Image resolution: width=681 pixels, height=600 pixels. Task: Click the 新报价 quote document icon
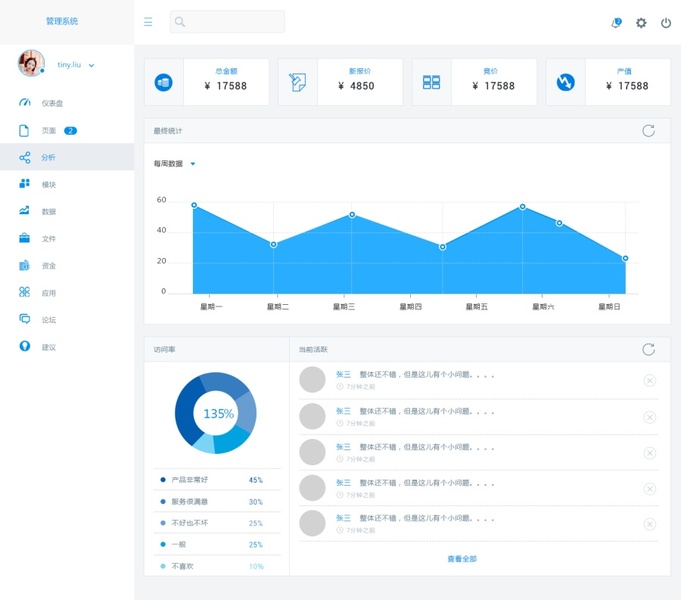click(298, 82)
